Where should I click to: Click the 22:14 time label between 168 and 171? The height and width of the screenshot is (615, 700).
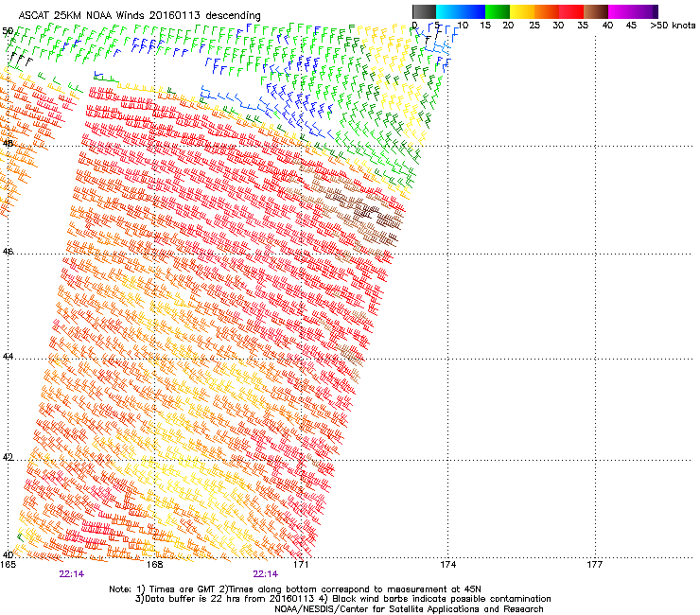click(266, 574)
